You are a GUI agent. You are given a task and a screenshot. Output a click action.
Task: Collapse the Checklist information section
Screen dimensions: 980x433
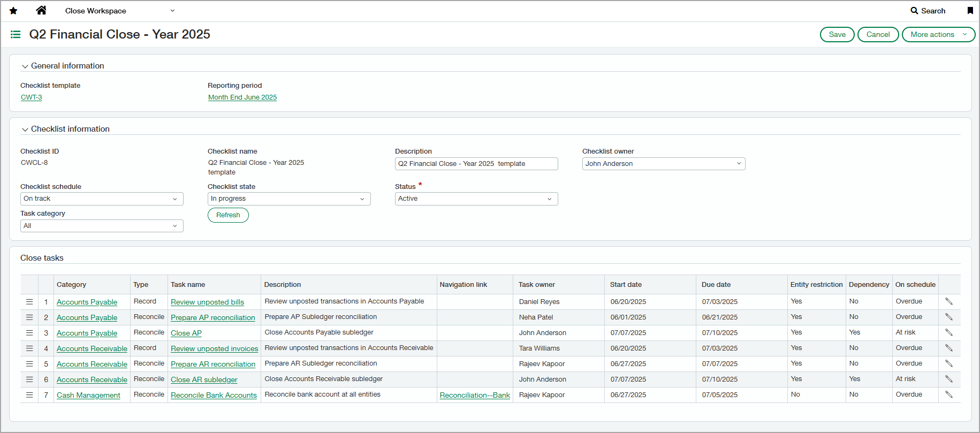(25, 130)
